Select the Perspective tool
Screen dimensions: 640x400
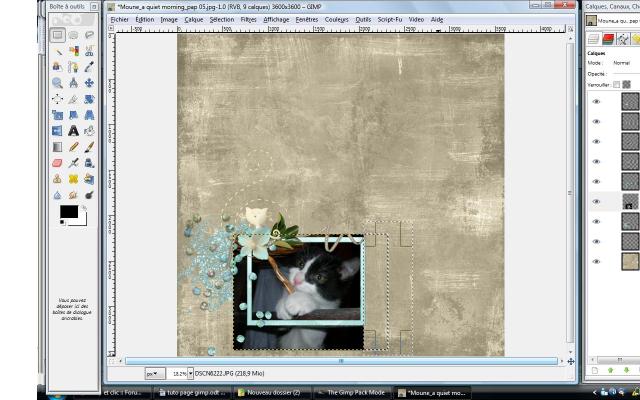tap(89, 115)
